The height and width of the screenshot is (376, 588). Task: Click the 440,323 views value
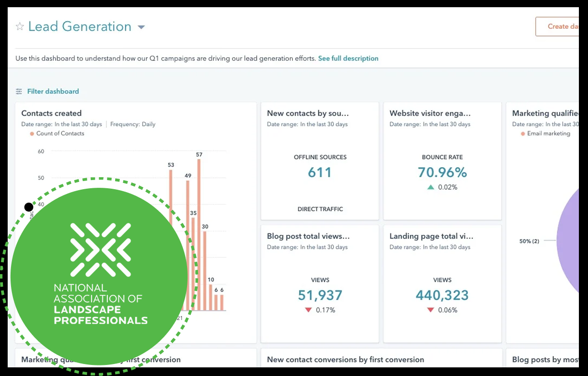(x=442, y=295)
